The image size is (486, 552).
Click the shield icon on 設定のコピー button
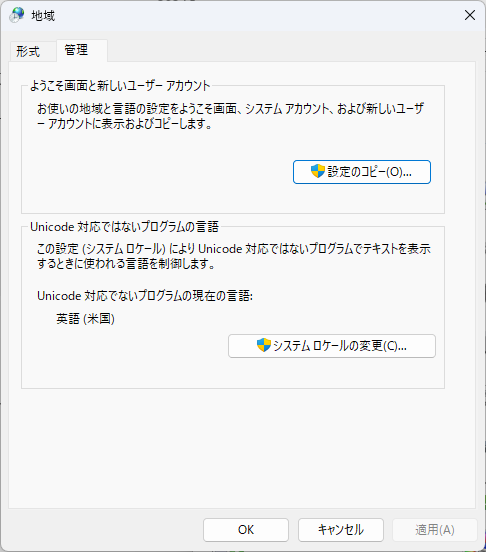coord(317,171)
